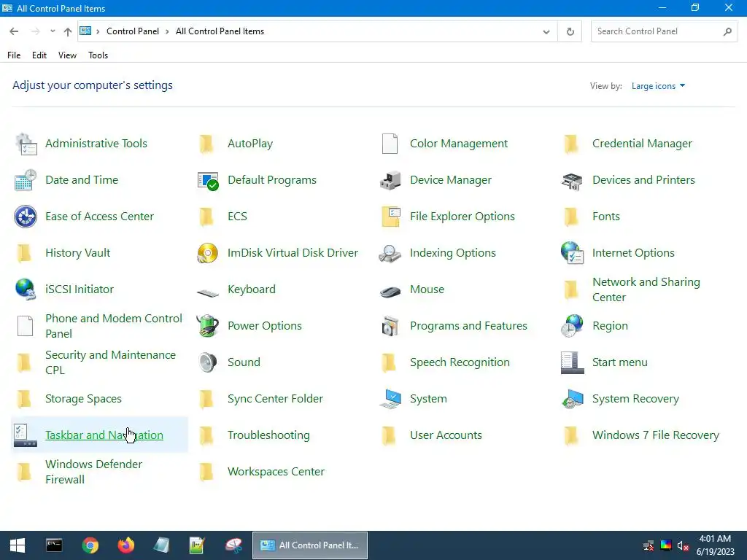Open the Edit menu
This screenshot has width=747, height=560.
[39, 55]
